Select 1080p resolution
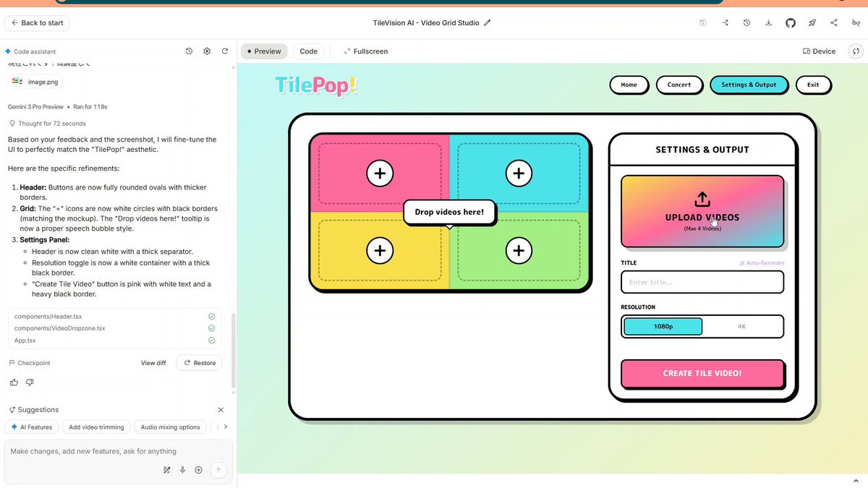The width and height of the screenshot is (868, 488). pos(663,327)
